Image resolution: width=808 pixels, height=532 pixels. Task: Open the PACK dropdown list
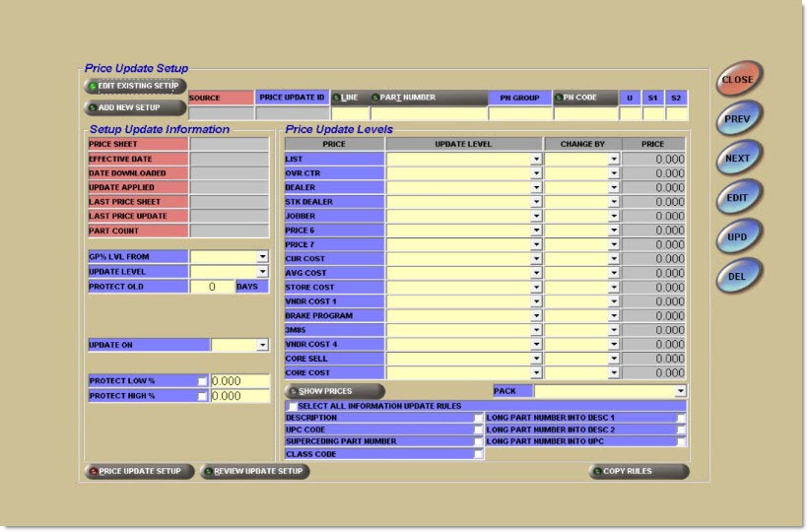click(681, 391)
